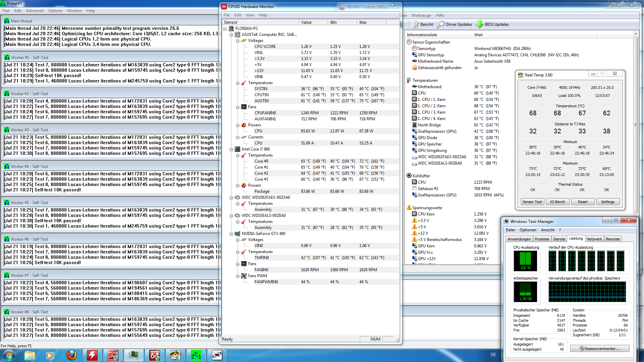Open ROG CPU-Z from taskbar

(x=113, y=355)
